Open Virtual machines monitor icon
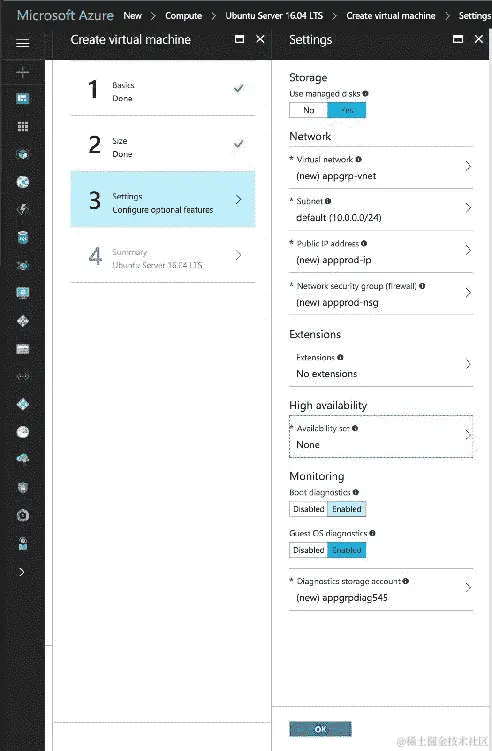This screenshot has height=751, width=492. pos(23,293)
